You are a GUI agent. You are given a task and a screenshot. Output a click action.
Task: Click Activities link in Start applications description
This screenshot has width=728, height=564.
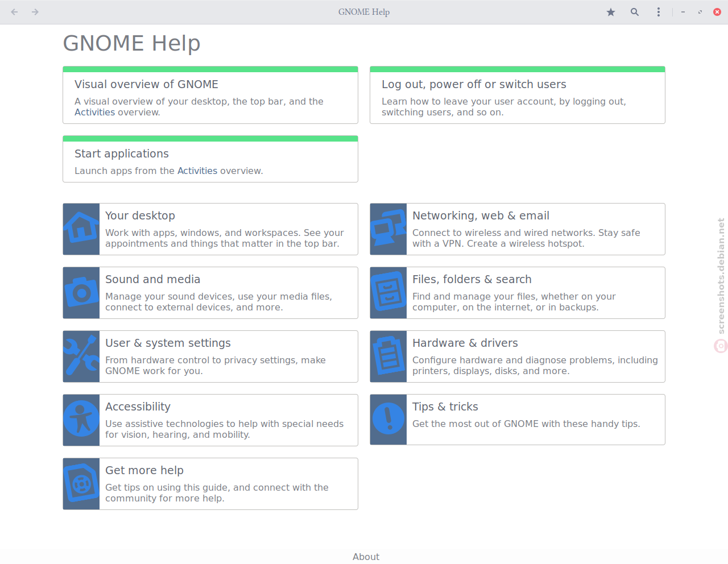click(197, 171)
